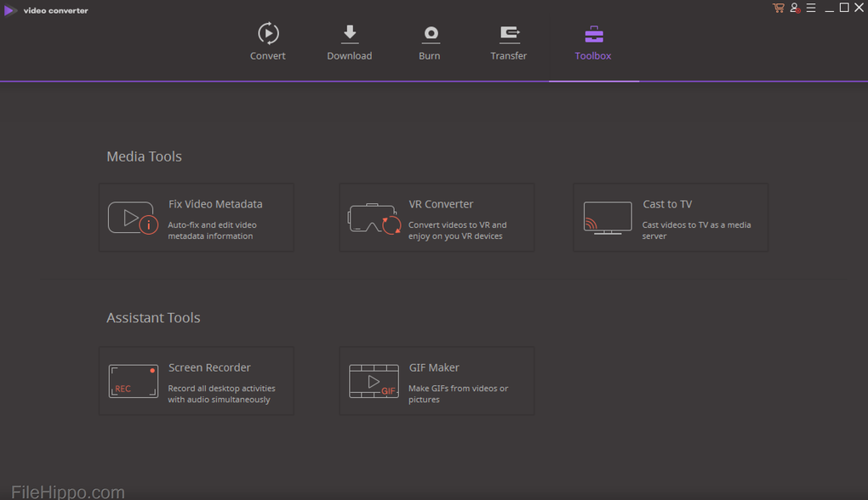Switch to the Convert tab label
Image resolution: width=868 pixels, height=500 pixels.
(267, 56)
